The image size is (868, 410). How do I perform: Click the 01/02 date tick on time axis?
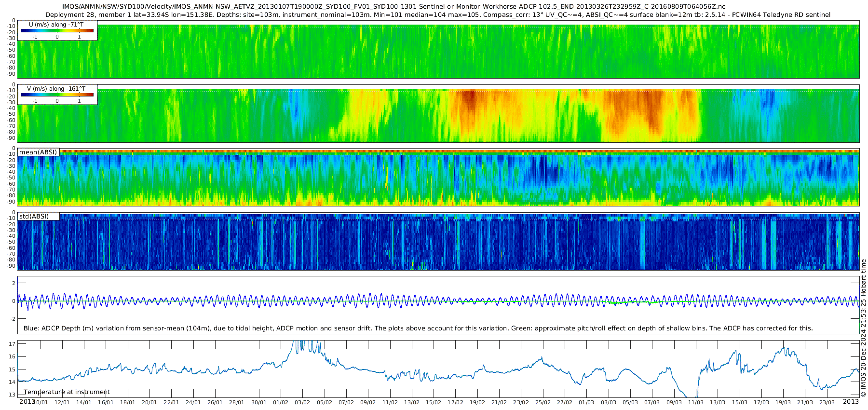tap(281, 402)
